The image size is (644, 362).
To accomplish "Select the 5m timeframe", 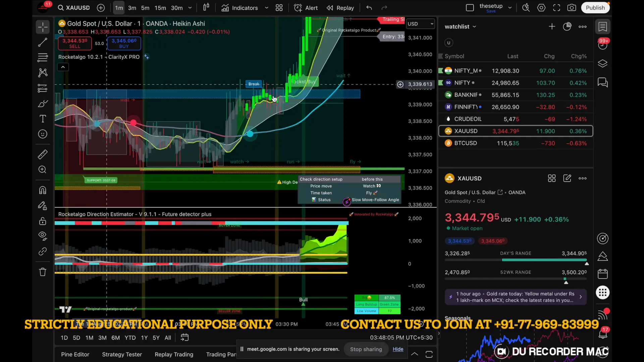I will tap(145, 8).
